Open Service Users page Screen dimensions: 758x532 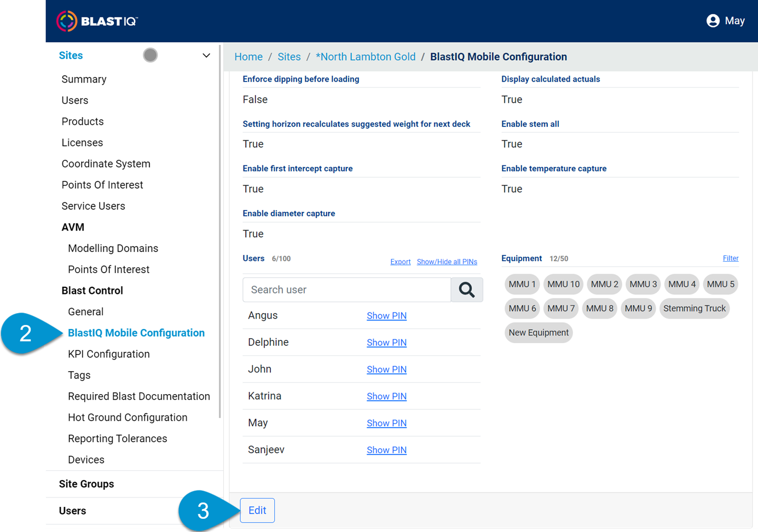(94, 206)
